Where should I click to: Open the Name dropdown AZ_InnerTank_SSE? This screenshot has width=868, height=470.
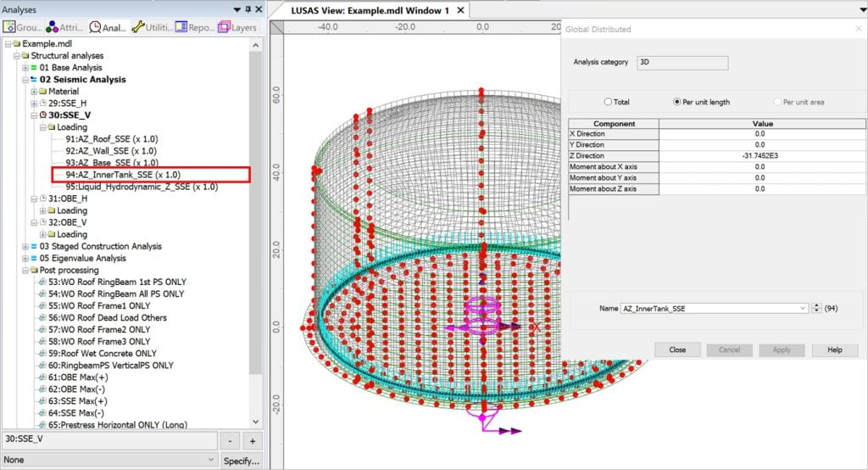[x=802, y=309]
